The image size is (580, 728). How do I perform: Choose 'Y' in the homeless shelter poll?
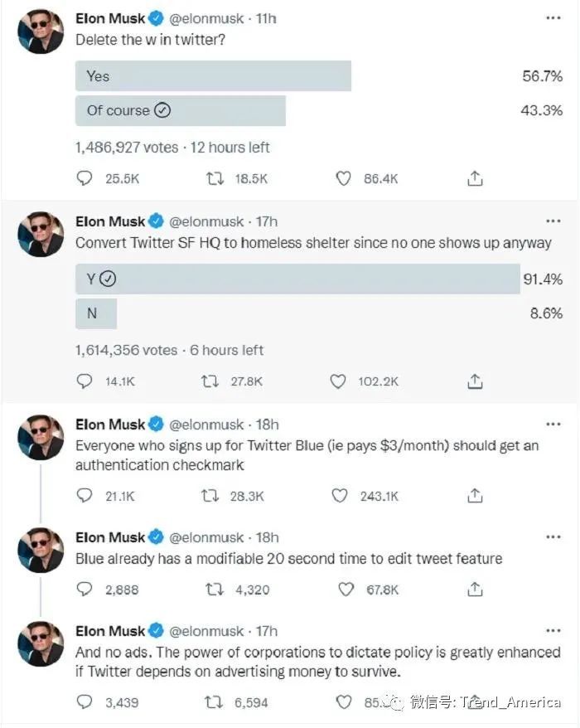point(297,279)
